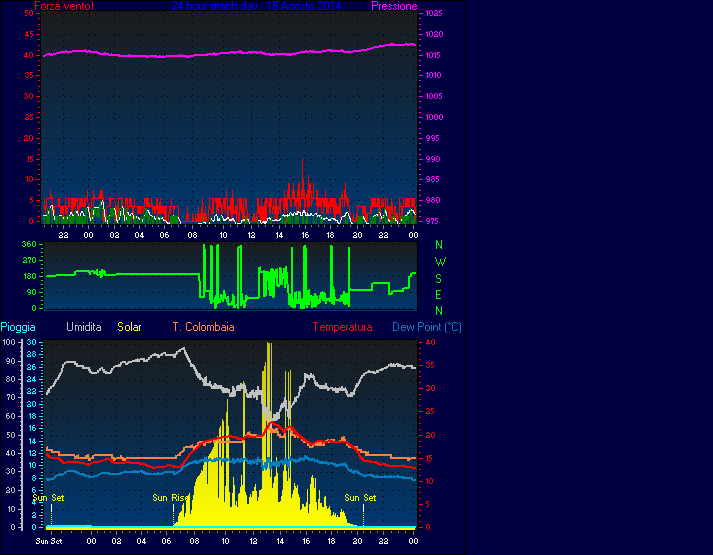This screenshot has height=555, width=713.
Task: Click the pressure axis value 1015
Action: point(434,55)
